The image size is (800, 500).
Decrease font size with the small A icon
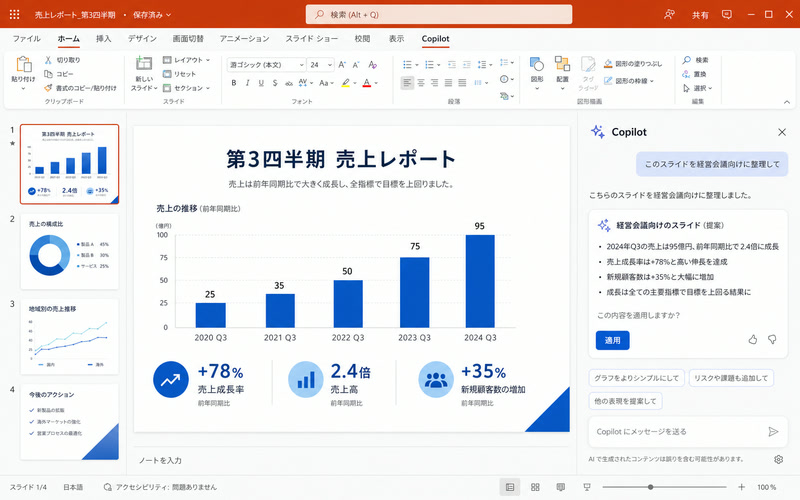point(356,65)
